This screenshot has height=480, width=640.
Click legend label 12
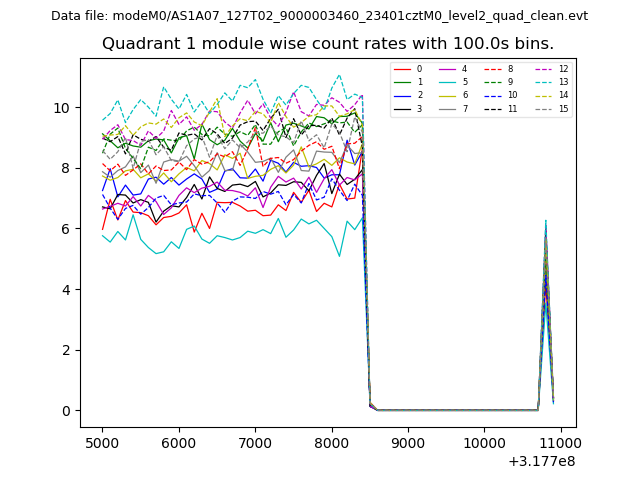point(563,69)
